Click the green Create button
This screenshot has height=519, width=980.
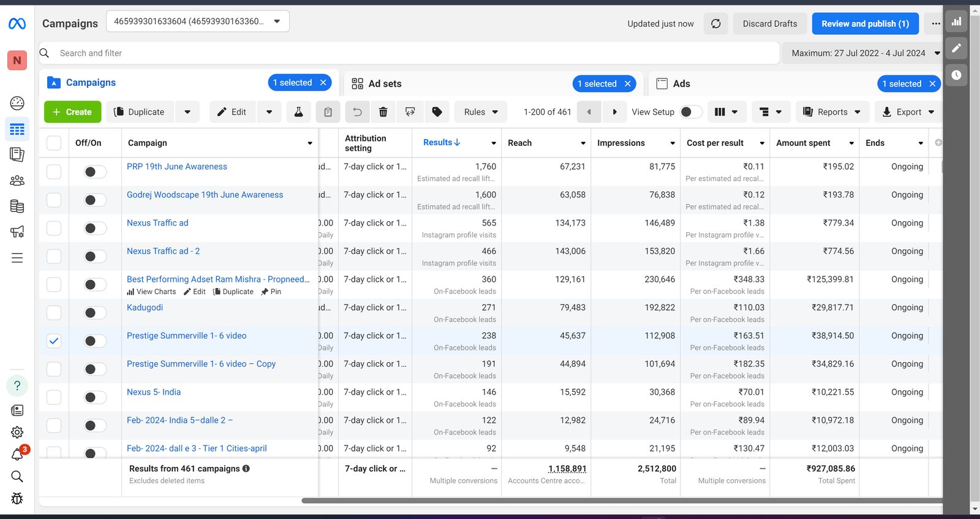72,112
